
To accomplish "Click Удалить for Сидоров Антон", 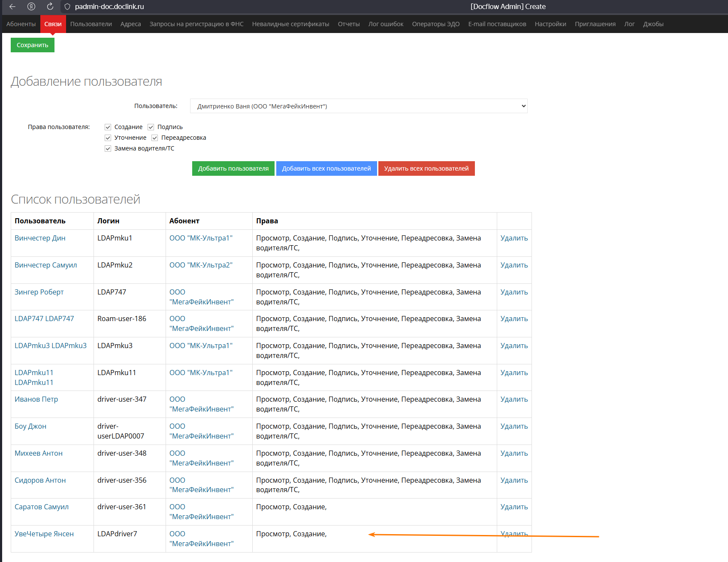I will [x=514, y=481].
